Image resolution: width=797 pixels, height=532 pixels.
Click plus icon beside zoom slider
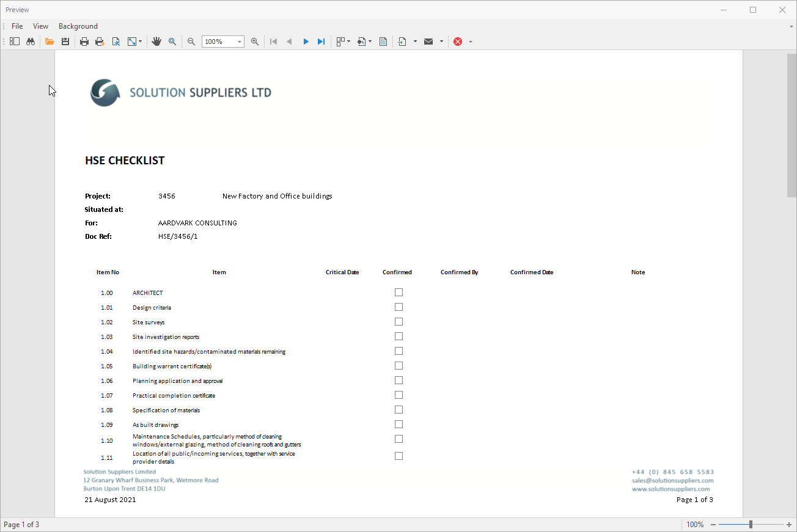[x=789, y=525]
